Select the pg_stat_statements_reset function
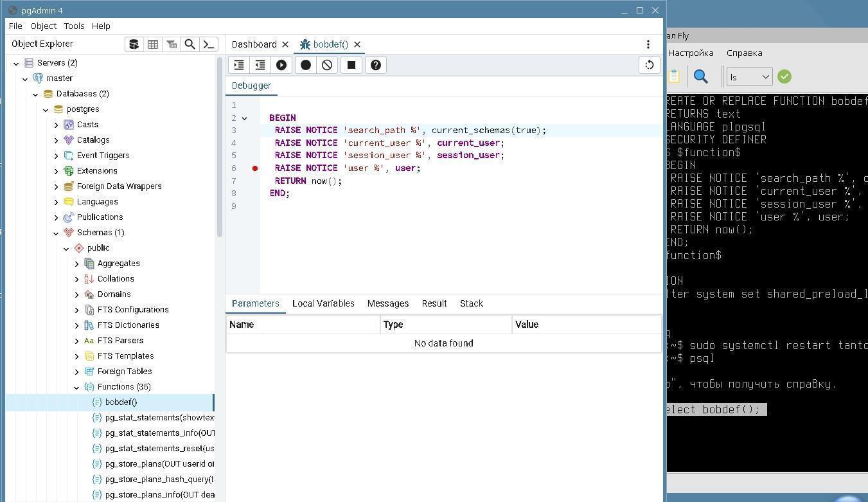868x502 pixels. pos(159,449)
